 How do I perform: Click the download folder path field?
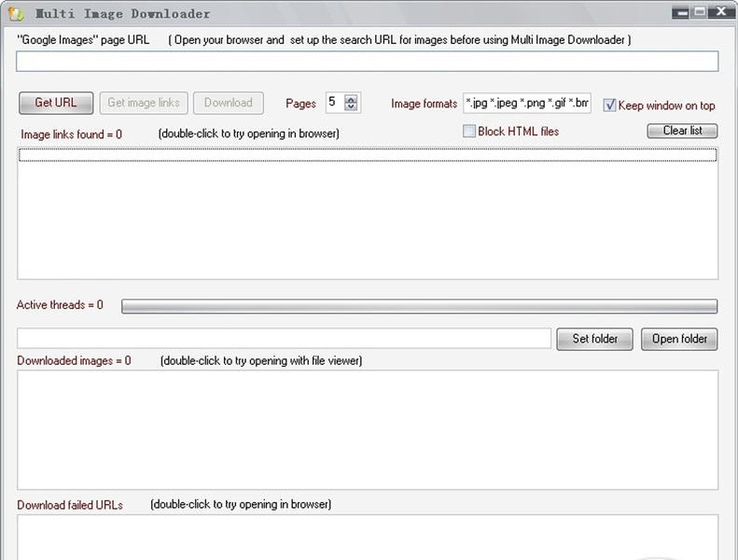pos(284,339)
